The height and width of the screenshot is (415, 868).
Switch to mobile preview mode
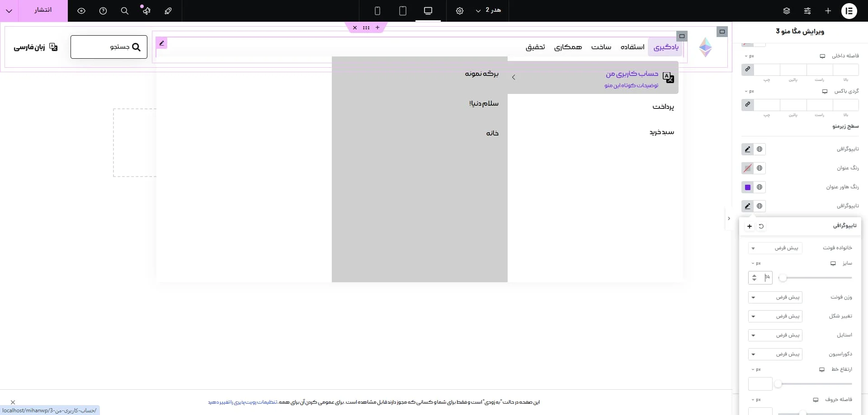377,11
